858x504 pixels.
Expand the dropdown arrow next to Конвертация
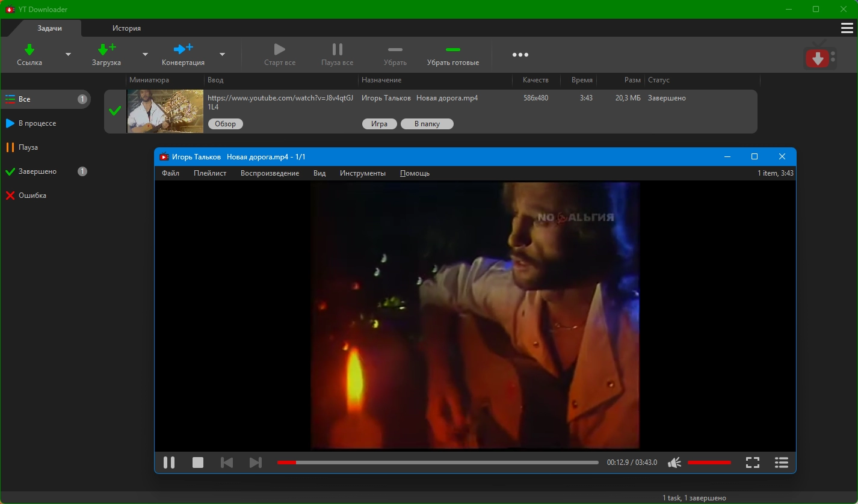click(222, 55)
